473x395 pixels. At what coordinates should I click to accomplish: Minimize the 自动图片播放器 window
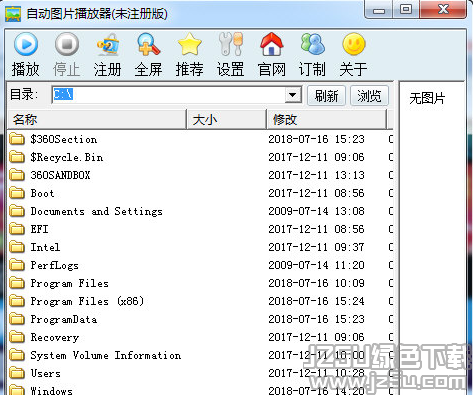click(x=379, y=10)
